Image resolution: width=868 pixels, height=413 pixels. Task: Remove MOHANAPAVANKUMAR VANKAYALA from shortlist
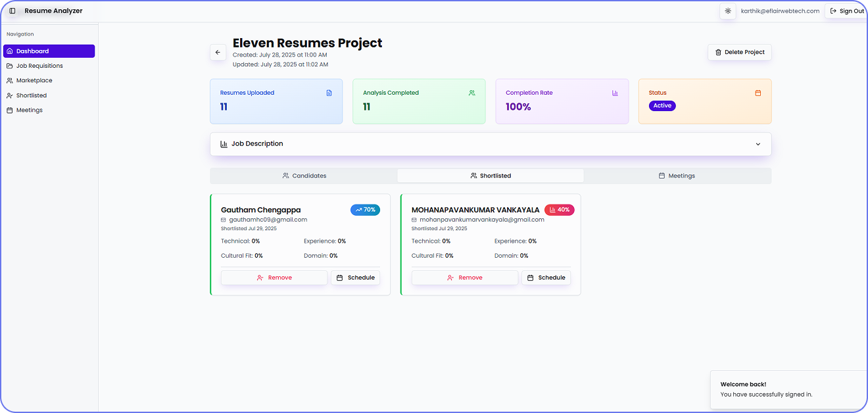tap(465, 278)
